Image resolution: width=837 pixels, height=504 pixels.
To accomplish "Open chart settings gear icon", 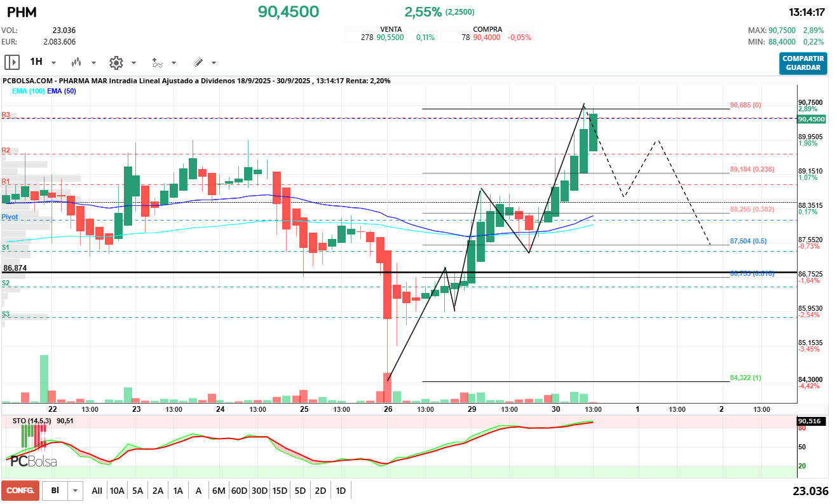I will click(x=116, y=62).
